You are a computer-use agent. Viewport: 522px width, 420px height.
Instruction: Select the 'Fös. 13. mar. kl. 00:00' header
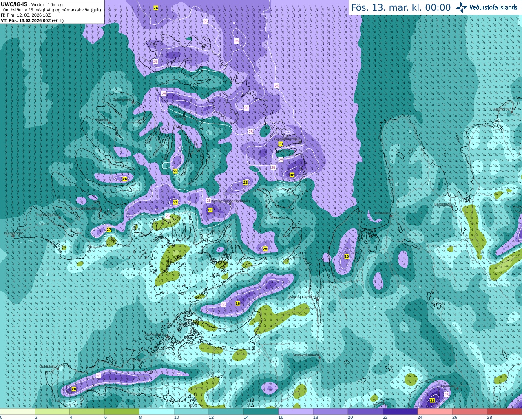click(401, 8)
